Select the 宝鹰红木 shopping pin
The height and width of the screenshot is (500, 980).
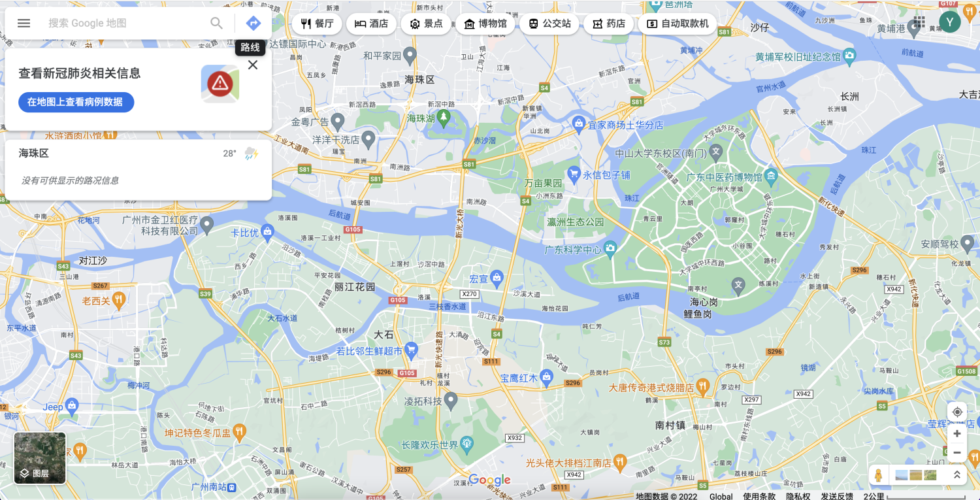547,376
